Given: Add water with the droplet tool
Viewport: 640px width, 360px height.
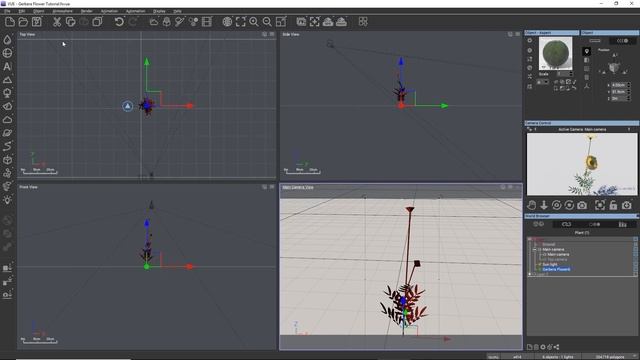Looking at the screenshot, I should (x=7, y=40).
